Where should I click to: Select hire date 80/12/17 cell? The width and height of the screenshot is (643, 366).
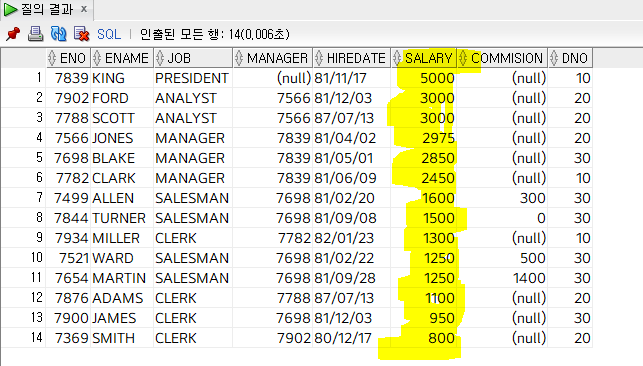351,338
